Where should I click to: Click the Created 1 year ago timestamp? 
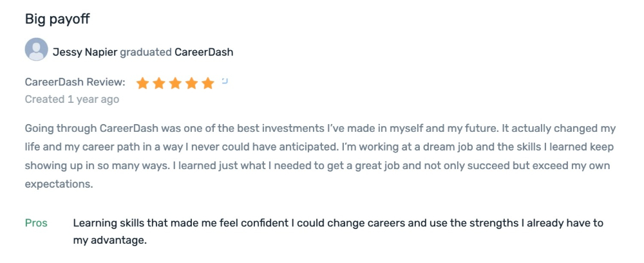(72, 99)
